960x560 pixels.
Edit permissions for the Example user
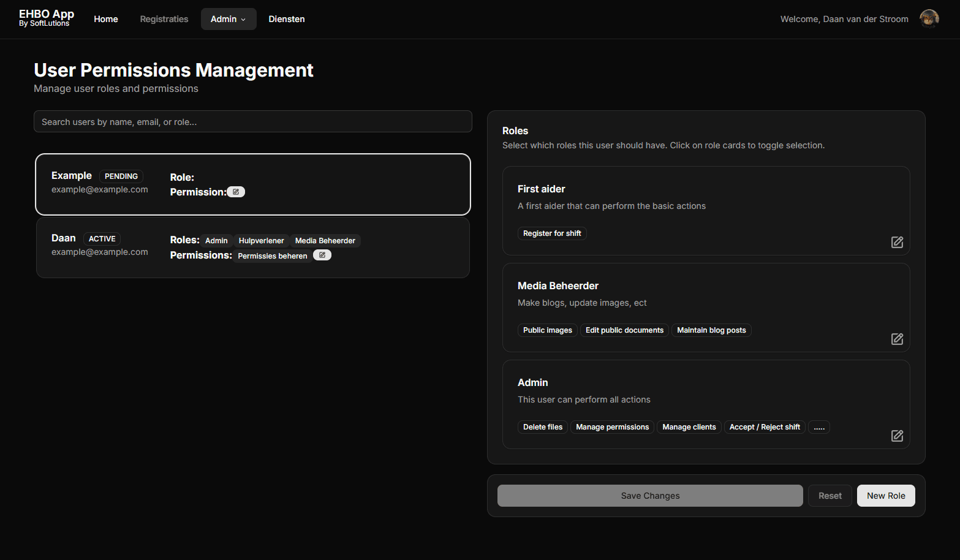pyautogui.click(x=236, y=192)
